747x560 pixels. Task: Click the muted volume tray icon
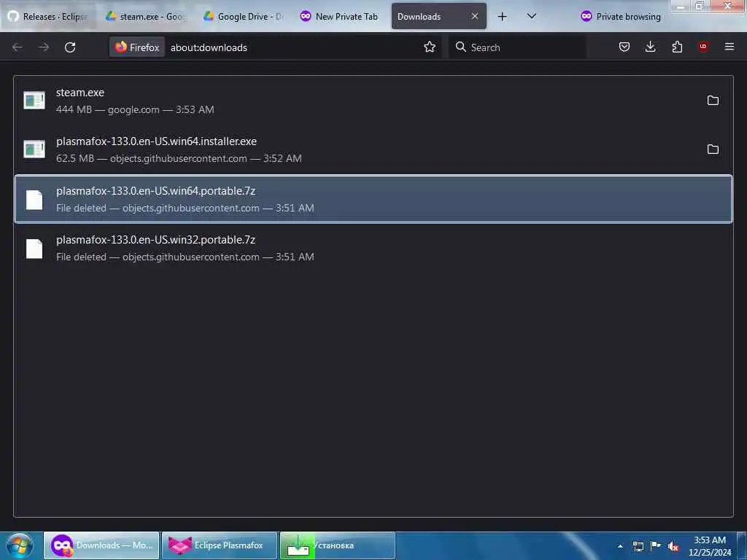pos(673,546)
